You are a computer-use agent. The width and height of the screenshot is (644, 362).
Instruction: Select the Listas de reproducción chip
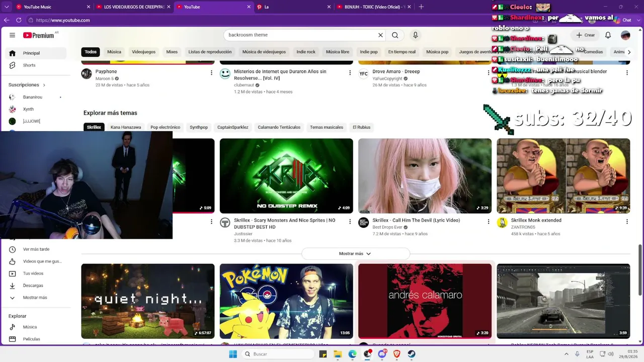click(210, 52)
